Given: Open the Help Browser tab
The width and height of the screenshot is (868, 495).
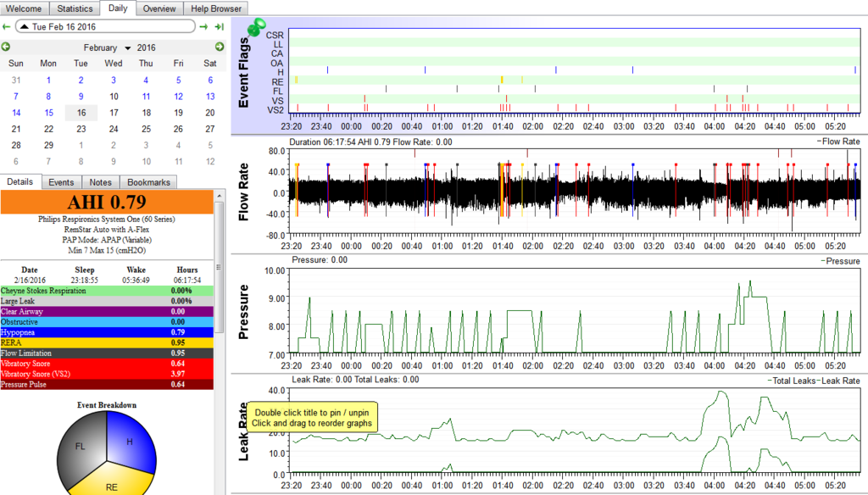Looking at the screenshot, I should 215,8.
